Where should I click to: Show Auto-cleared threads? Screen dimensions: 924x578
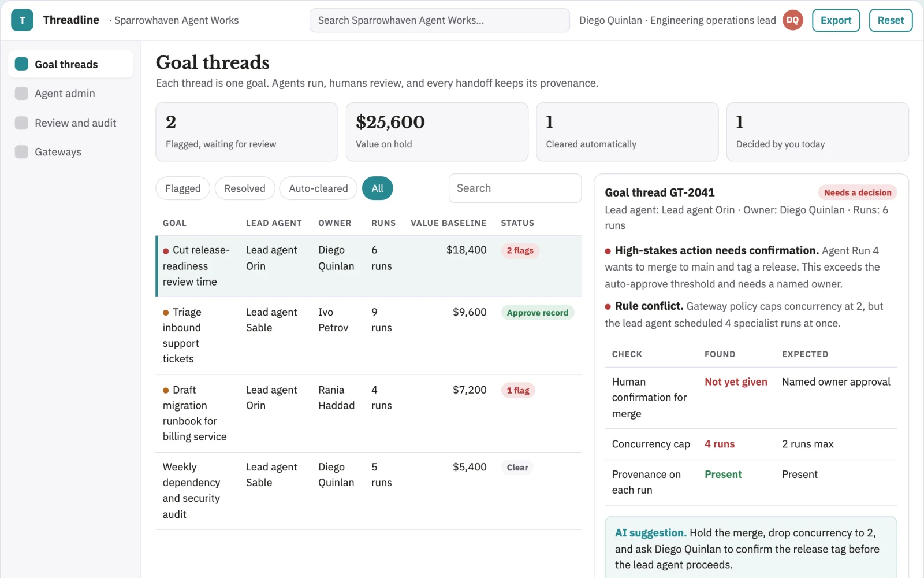[318, 188]
